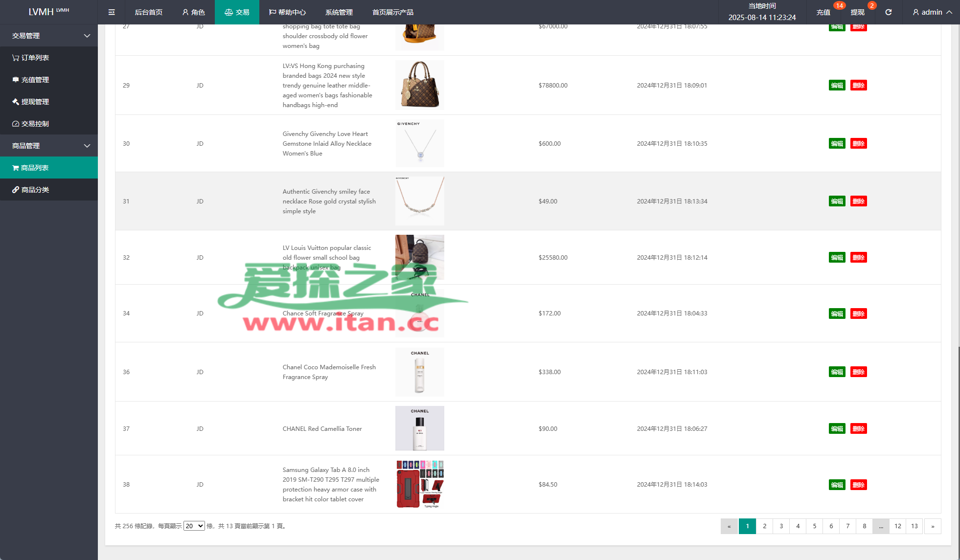Image resolution: width=960 pixels, height=560 pixels.
Task: Click the pagination ellipsis button
Action: [x=881, y=526]
